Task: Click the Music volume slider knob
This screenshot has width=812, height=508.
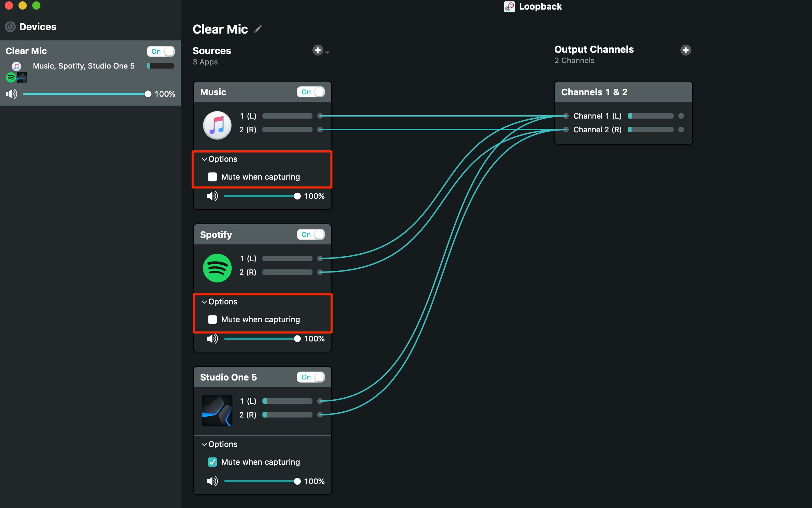Action: tap(297, 196)
